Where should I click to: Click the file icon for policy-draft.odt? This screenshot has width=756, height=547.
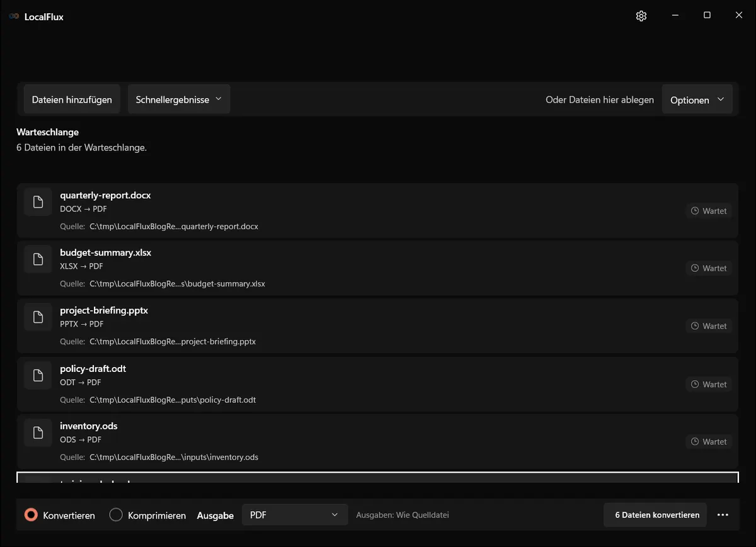(x=38, y=375)
